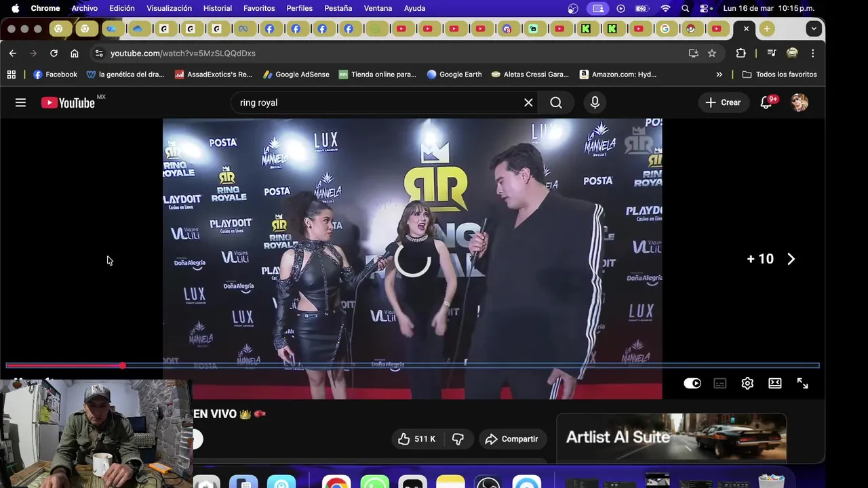Open the YouTube guide hamburger menu
Screen dimensions: 868x488
[20, 102]
